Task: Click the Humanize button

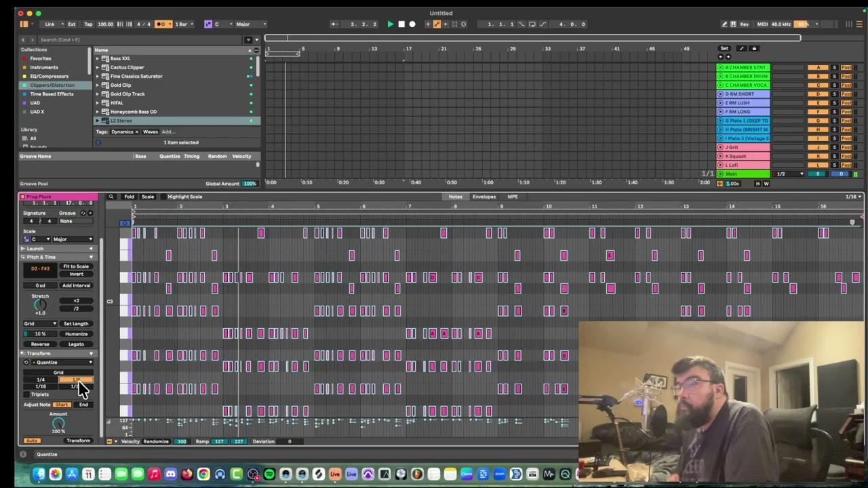Action: pos(76,333)
